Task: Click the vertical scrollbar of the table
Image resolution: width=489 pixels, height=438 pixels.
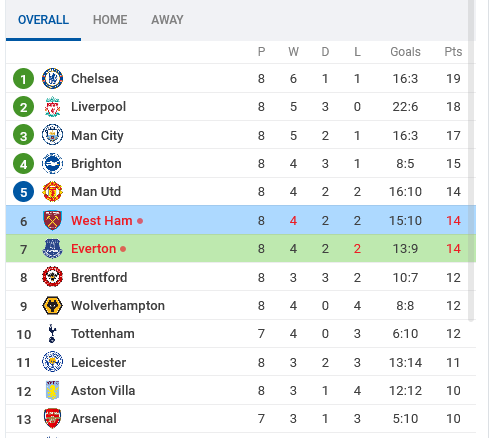Action: [x=471, y=160]
